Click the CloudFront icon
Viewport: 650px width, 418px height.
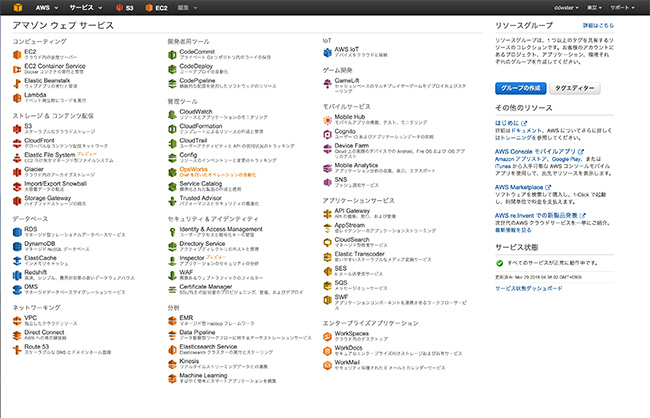coord(17,143)
